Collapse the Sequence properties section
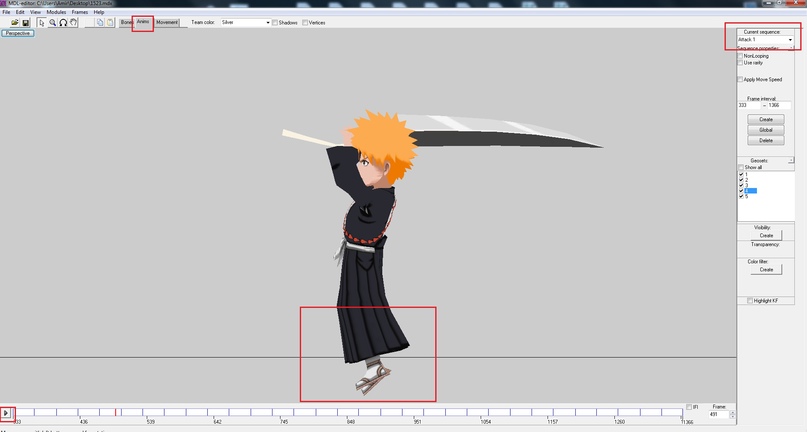807x432 pixels. (x=792, y=48)
